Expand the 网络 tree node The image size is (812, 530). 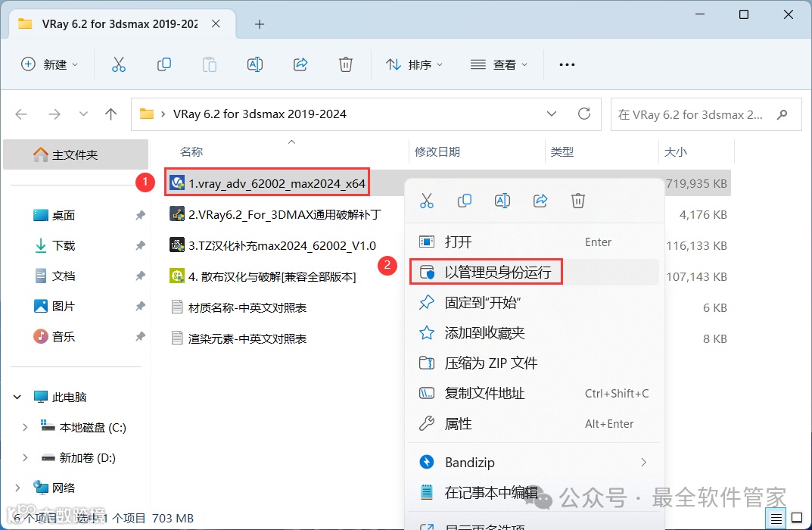[17, 488]
